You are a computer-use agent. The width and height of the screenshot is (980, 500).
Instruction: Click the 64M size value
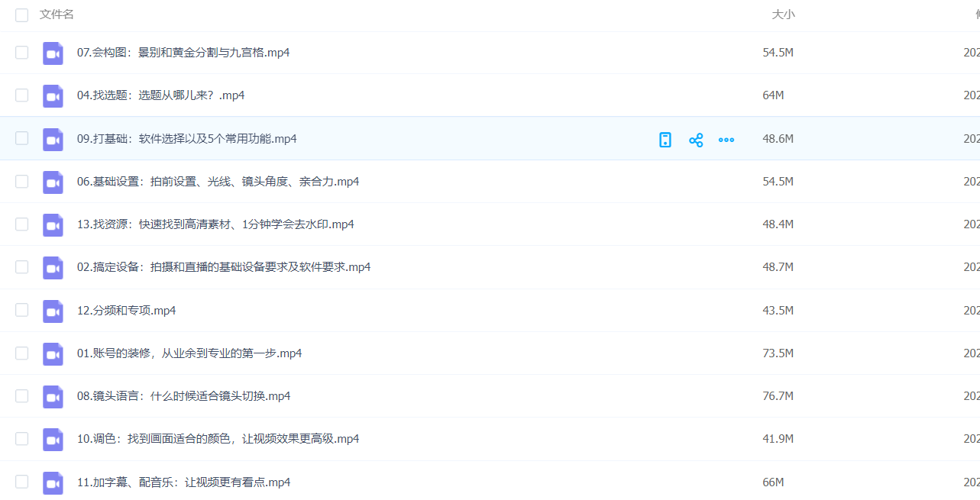773,95
